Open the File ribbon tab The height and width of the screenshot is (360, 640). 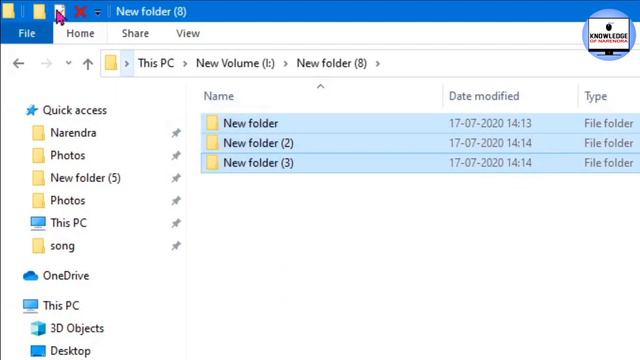click(x=27, y=33)
